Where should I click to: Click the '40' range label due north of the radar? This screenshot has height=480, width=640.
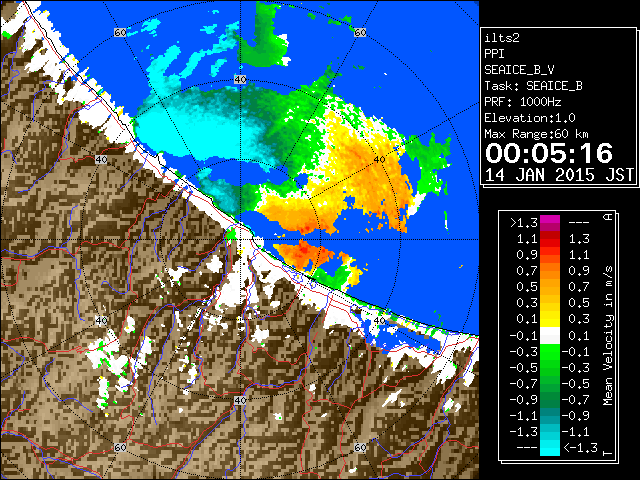tap(240, 79)
